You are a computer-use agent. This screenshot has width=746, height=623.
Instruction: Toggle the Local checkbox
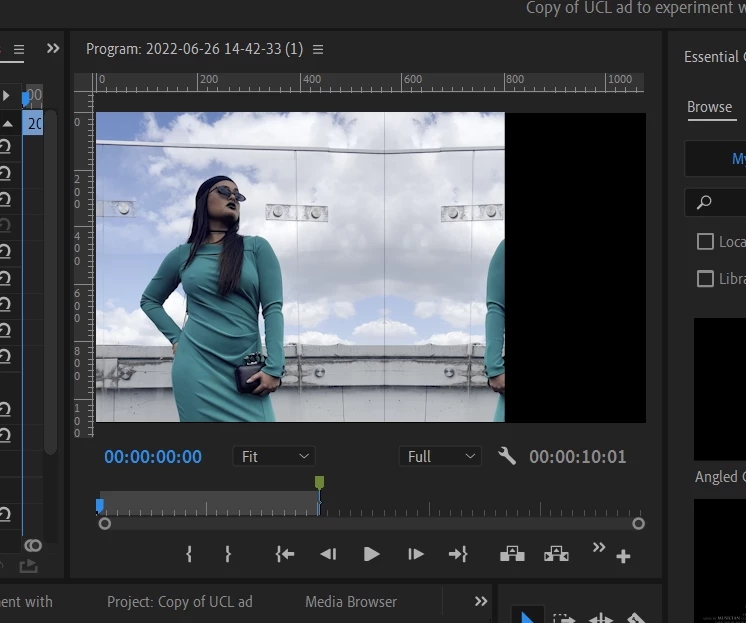pyautogui.click(x=705, y=242)
